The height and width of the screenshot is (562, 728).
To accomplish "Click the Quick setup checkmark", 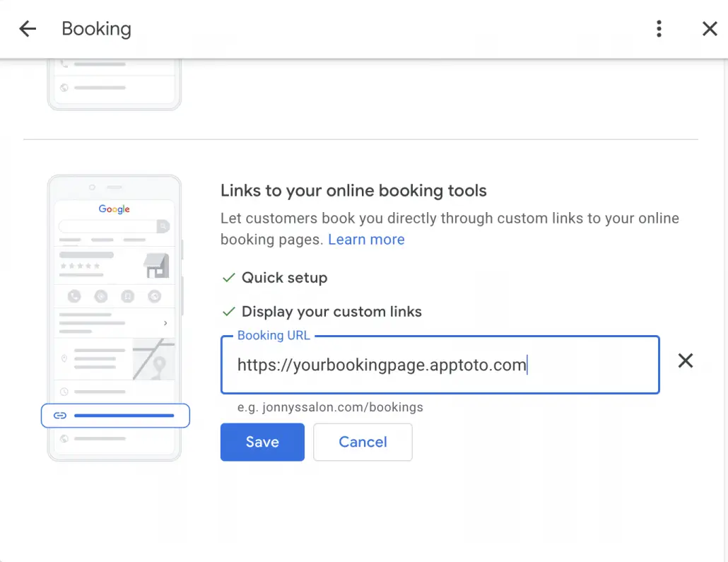I will click(228, 278).
